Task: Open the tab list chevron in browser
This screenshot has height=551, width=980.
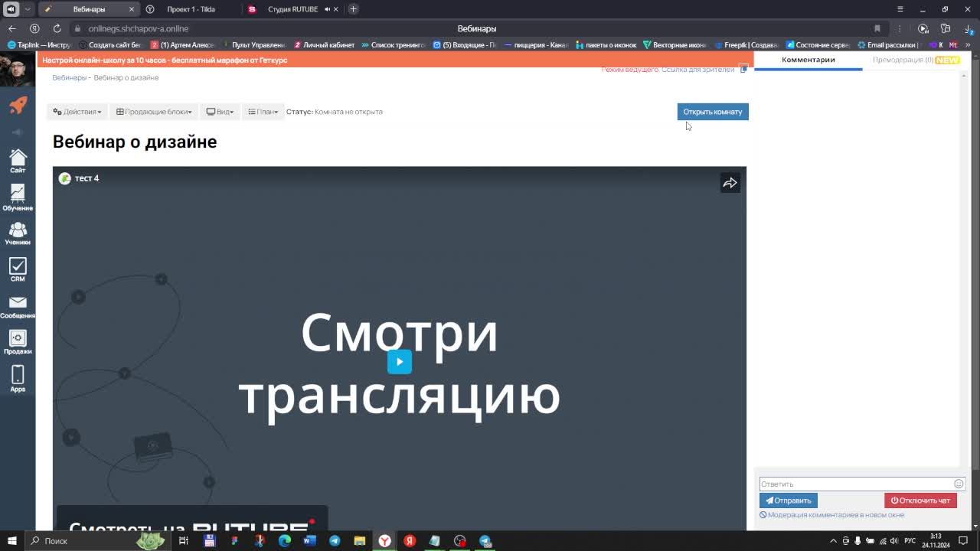Action: tap(28, 9)
